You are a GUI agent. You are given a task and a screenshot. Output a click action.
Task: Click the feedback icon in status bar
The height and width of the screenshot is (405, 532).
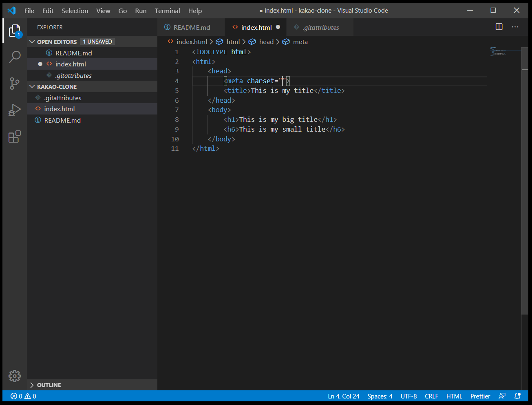502,396
